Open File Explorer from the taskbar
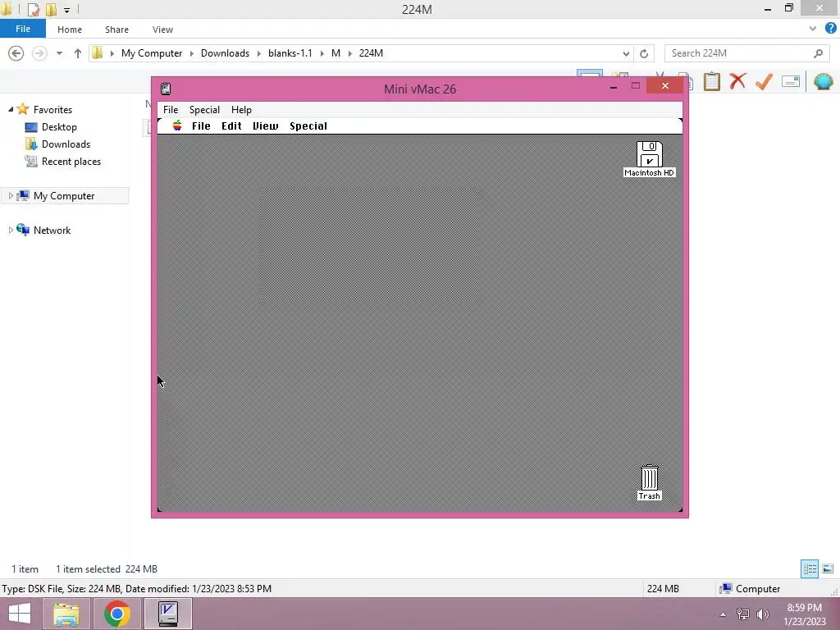This screenshot has height=630, width=840. (x=66, y=614)
